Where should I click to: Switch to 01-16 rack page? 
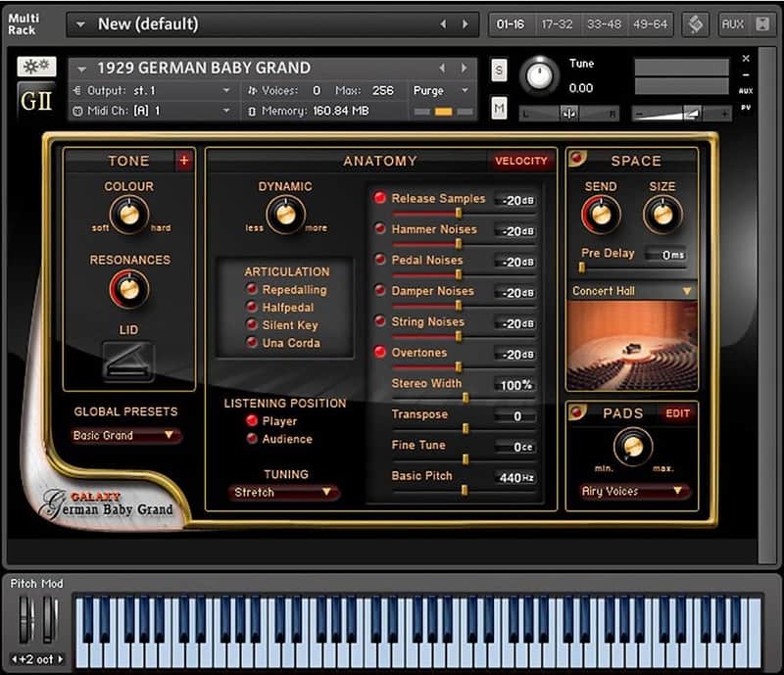[511, 24]
